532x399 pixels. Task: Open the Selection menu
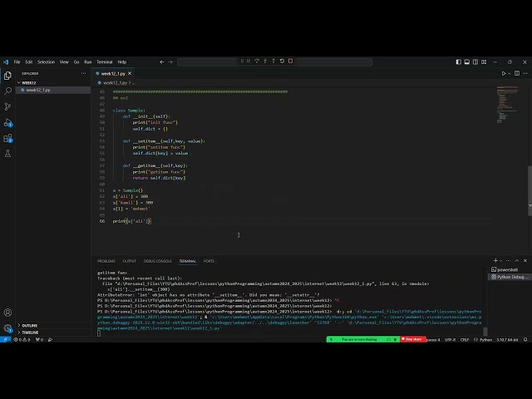point(46,62)
